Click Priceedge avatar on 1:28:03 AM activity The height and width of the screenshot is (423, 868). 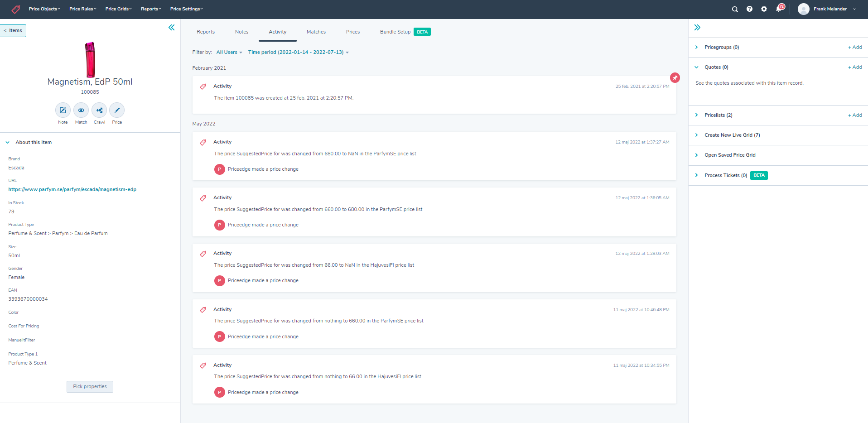(219, 281)
